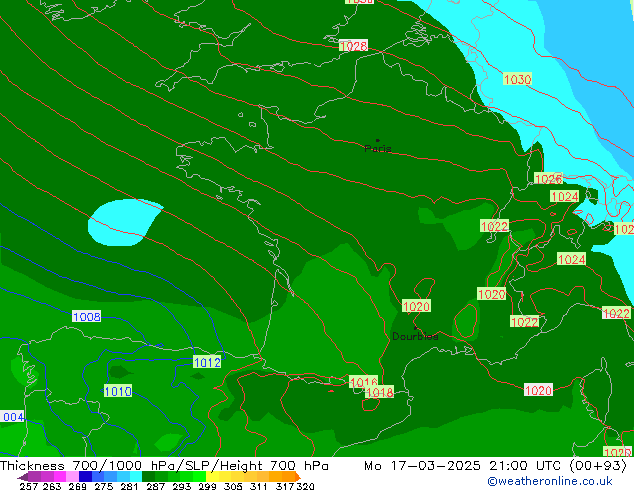Image resolution: width=634 pixels, height=490 pixels.
Task: Select the 1028 isobar label
Action: tap(353, 46)
